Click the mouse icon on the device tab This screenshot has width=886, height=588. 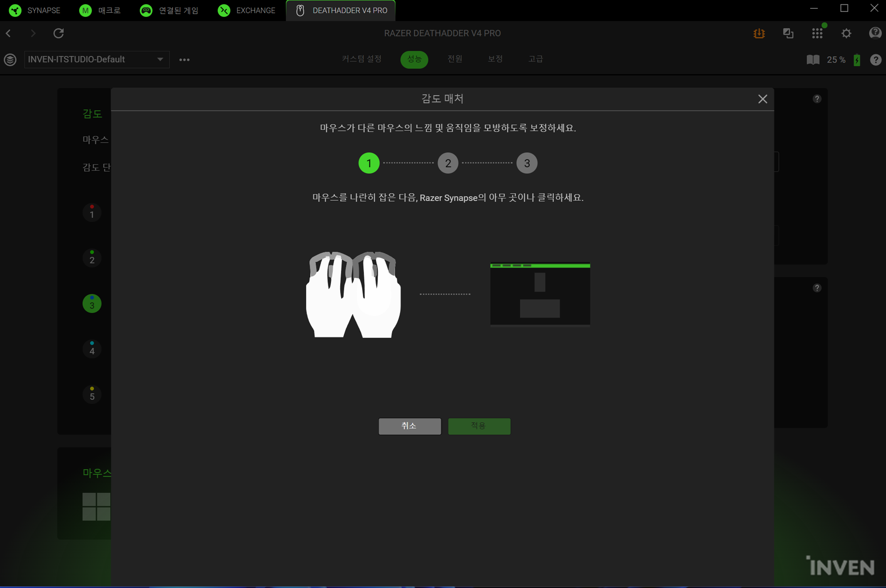[x=300, y=10]
